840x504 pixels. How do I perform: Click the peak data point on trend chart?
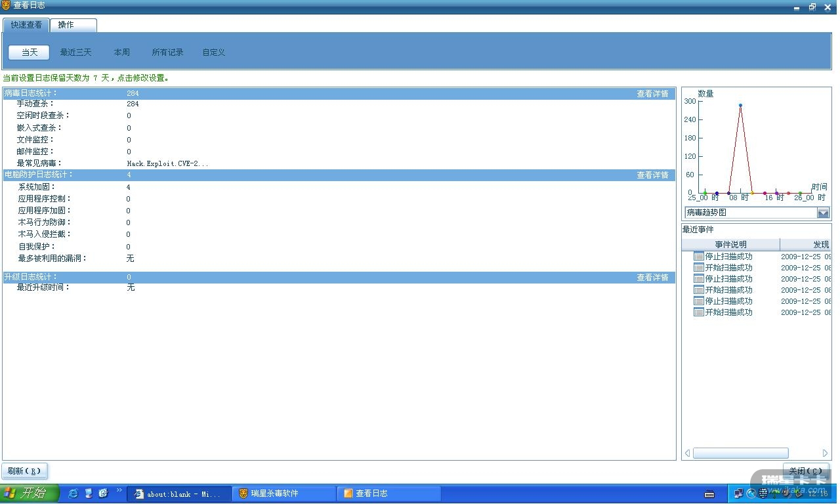tap(740, 105)
